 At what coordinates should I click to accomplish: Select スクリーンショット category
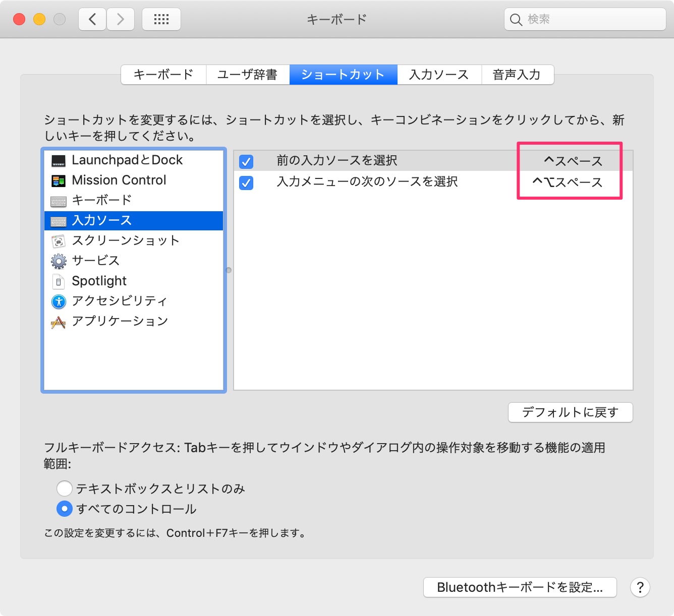click(134, 241)
